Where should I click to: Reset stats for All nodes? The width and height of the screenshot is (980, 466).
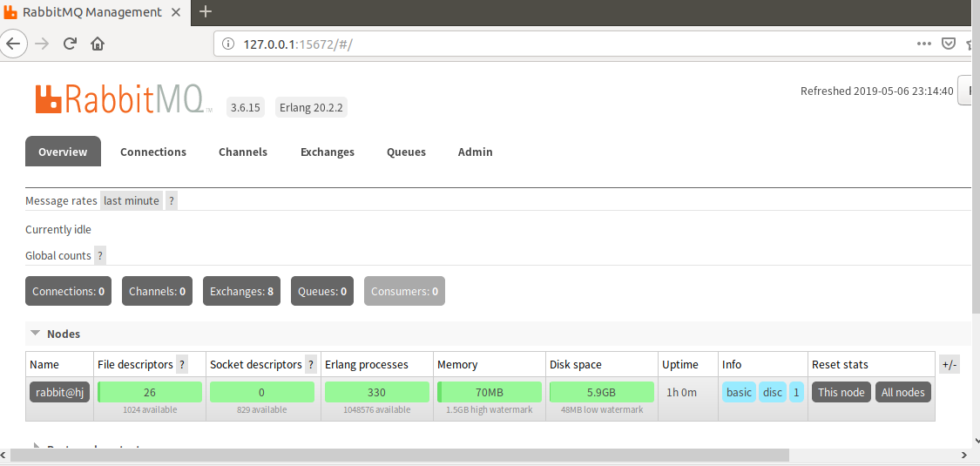(x=903, y=392)
